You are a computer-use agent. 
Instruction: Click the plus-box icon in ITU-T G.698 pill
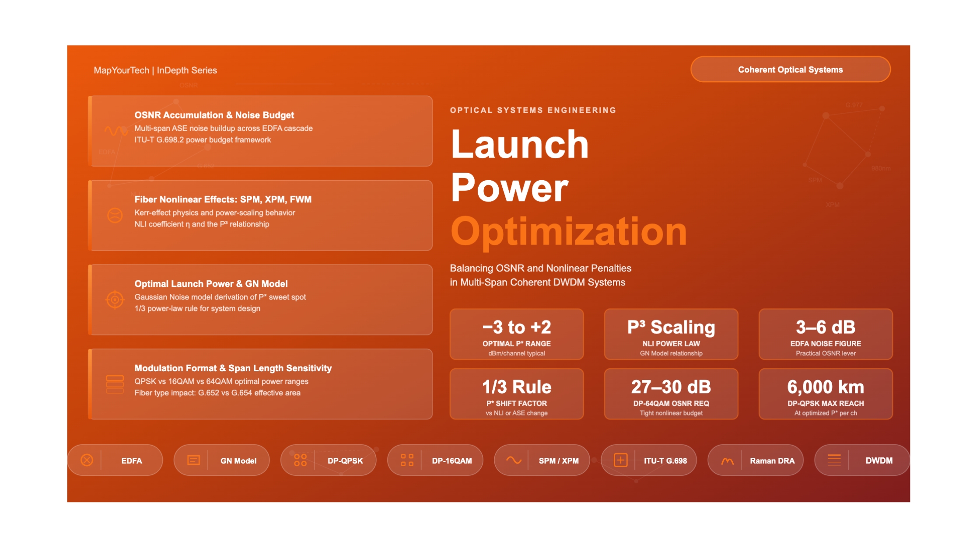click(621, 460)
